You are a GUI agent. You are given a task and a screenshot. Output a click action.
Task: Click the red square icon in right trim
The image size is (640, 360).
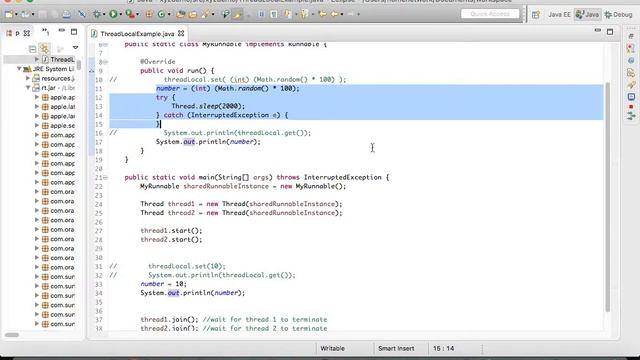631,107
